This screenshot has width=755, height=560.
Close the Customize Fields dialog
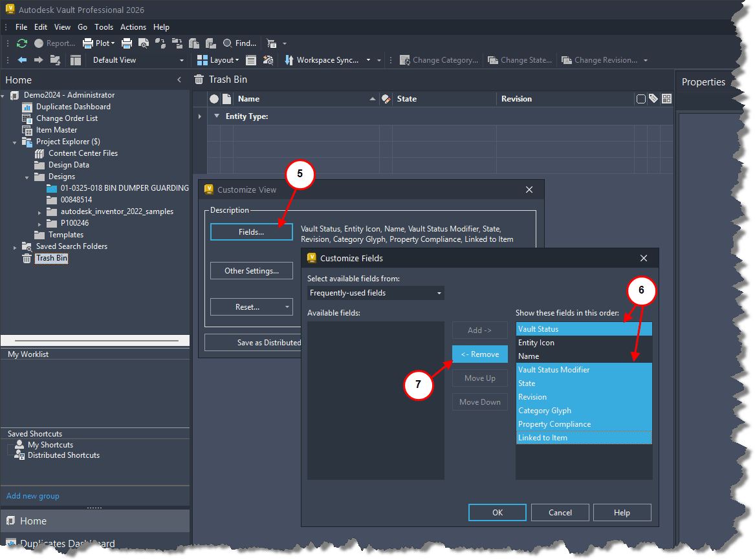click(644, 259)
